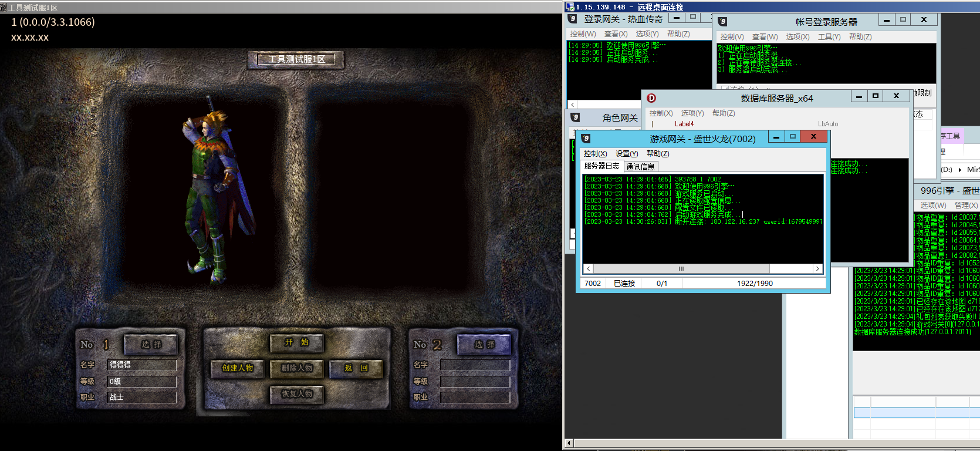This screenshot has width=980, height=451.
Task: Open 帮助(Z) menu in 帐号登录服务器
Action: (860, 37)
